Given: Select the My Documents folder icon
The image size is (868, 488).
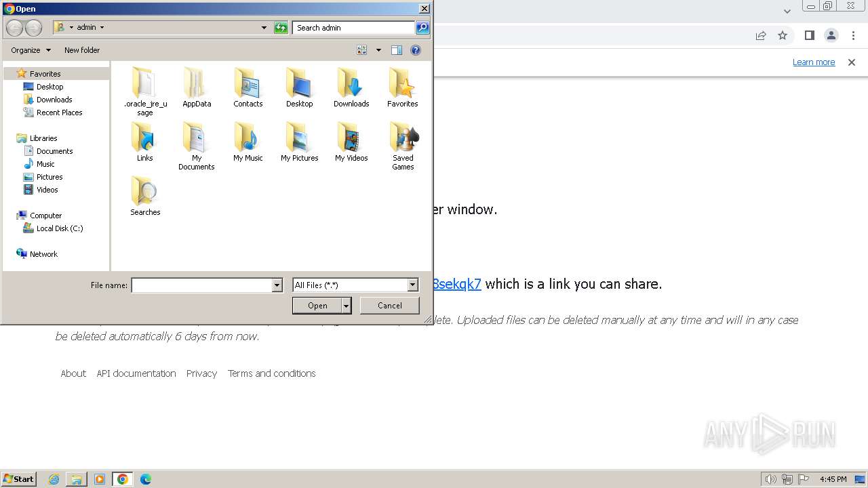Looking at the screenshot, I should [197, 136].
